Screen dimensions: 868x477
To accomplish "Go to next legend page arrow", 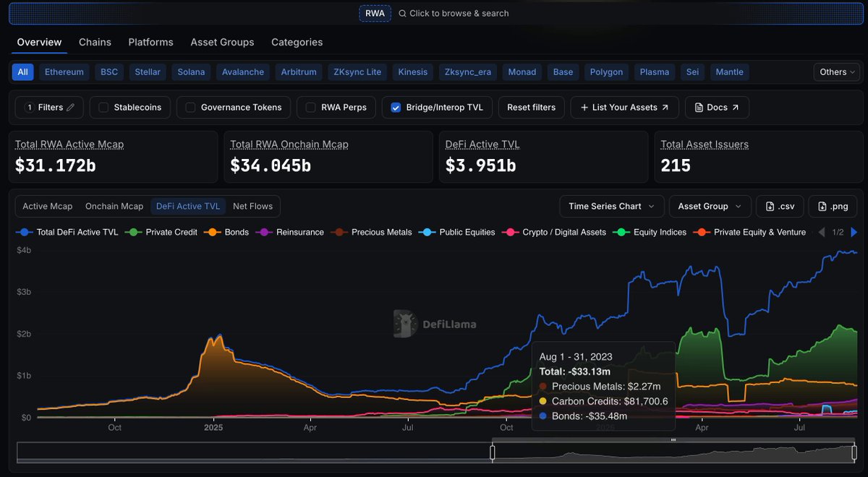I will coord(854,232).
